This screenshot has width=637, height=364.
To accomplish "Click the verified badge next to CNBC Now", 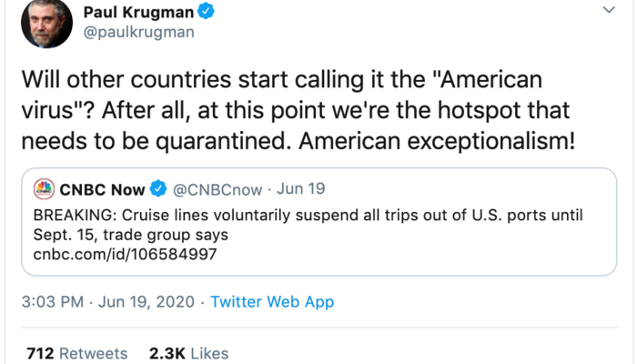I will 158,190.
